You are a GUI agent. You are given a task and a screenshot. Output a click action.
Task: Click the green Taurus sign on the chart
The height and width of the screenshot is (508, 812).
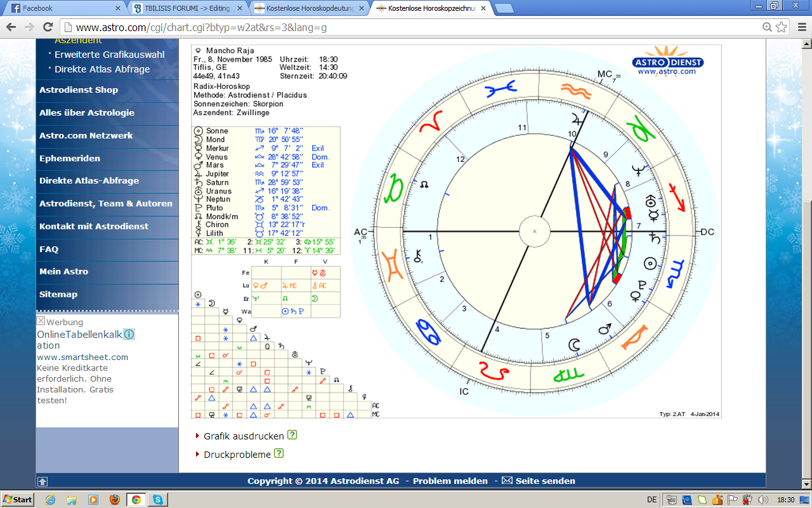[x=394, y=189]
